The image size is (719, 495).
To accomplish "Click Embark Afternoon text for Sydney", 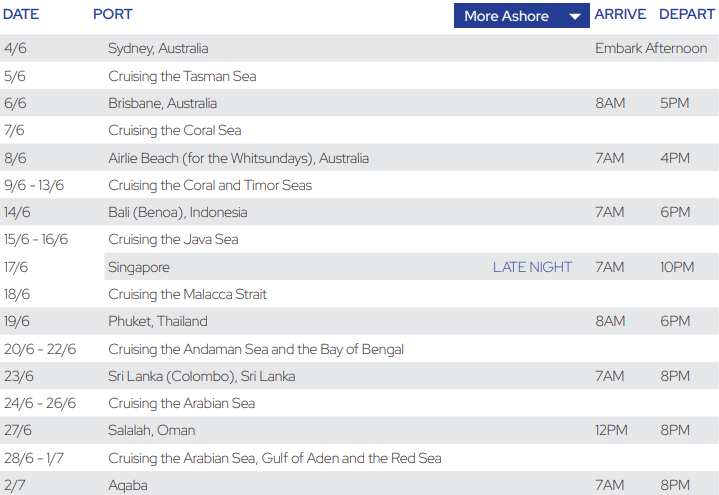I will coord(650,48).
